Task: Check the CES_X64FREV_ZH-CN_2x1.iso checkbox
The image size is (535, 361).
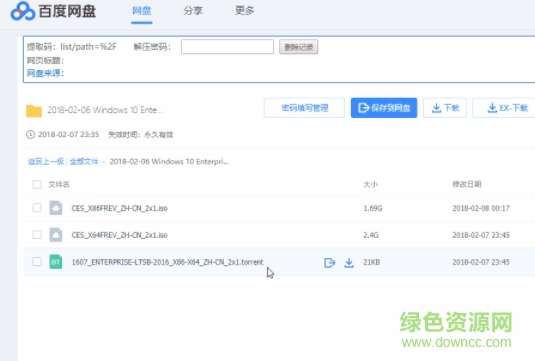Action: pyautogui.click(x=37, y=235)
